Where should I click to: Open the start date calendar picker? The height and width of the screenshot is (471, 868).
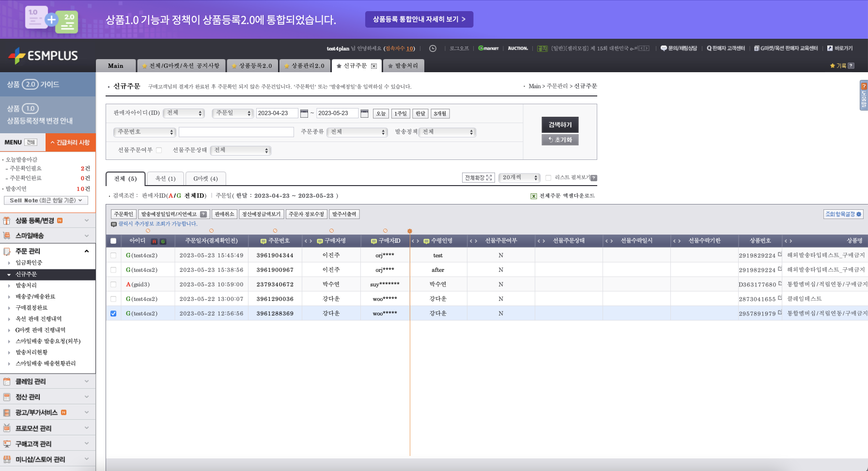[x=304, y=113]
